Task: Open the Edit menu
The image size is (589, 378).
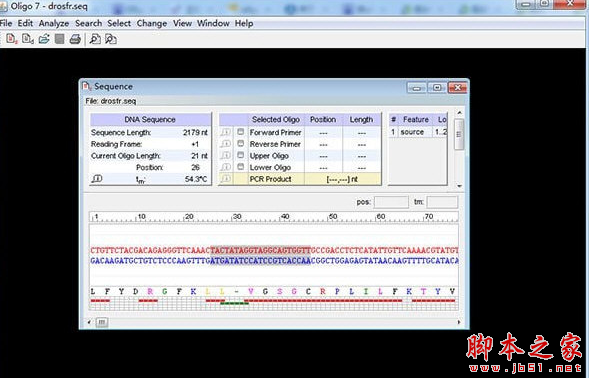Action: point(25,23)
